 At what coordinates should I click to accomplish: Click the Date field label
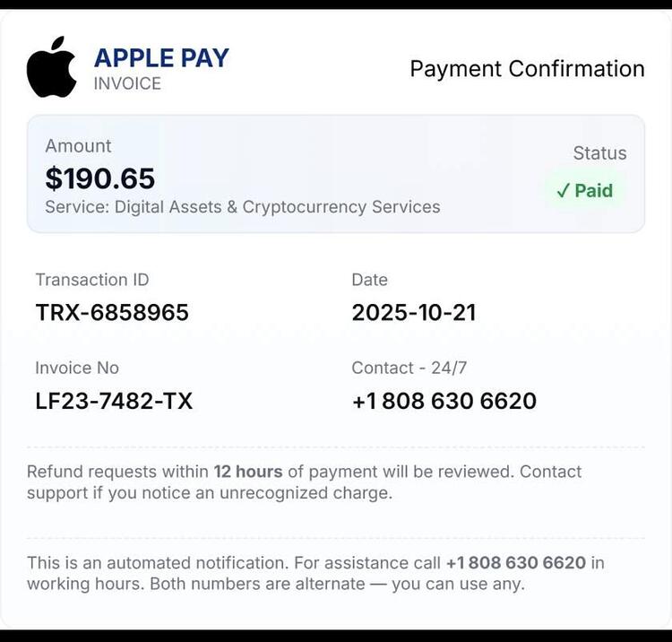pyautogui.click(x=369, y=280)
